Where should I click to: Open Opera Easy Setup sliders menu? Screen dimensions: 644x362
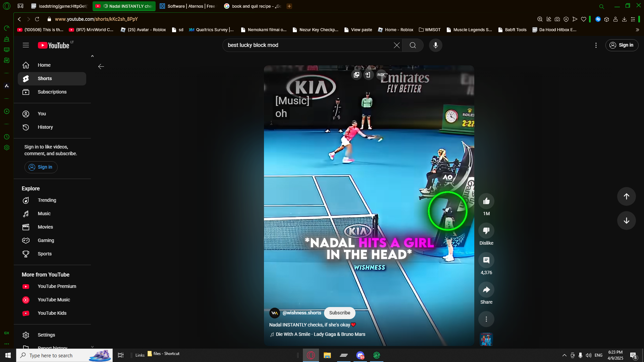coord(633,19)
